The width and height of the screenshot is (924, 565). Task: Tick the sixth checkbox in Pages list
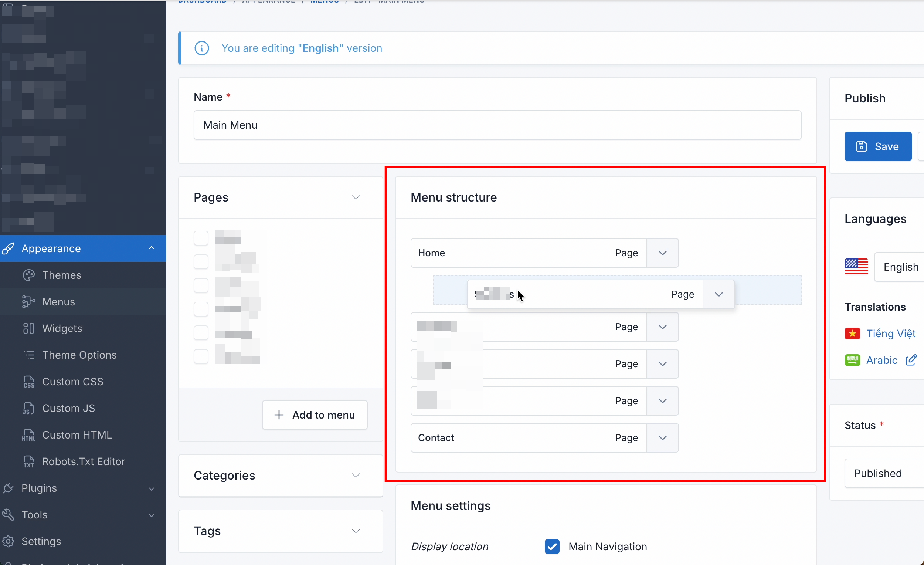[201, 356]
